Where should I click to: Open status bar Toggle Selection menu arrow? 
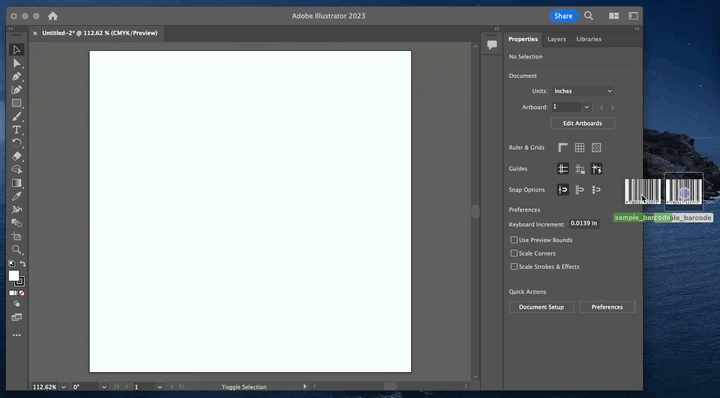click(305, 387)
